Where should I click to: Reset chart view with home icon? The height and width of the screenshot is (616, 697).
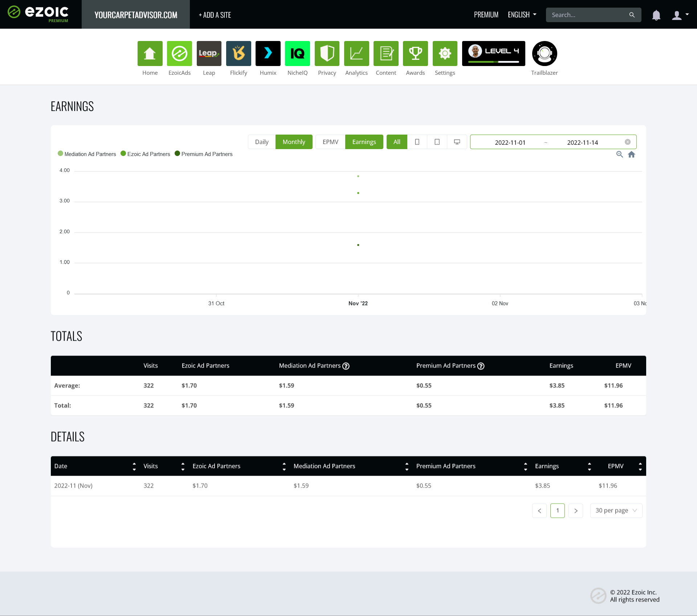pos(632,154)
